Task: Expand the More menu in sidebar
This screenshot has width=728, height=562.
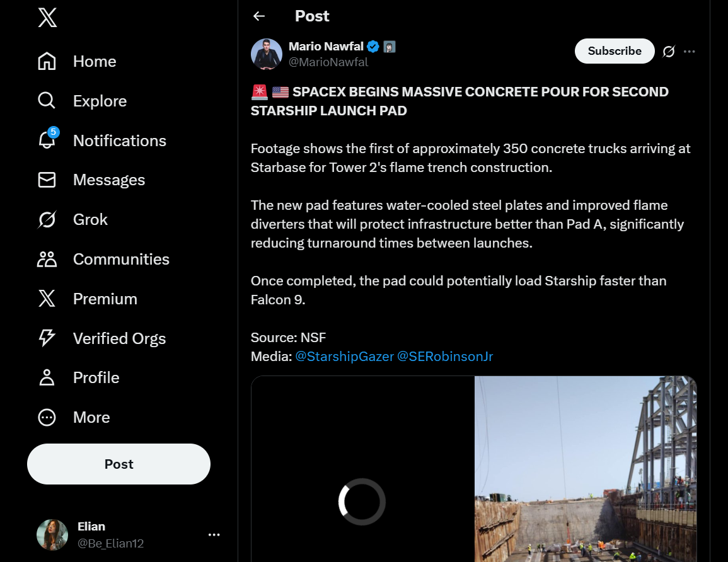Action: pos(91,418)
